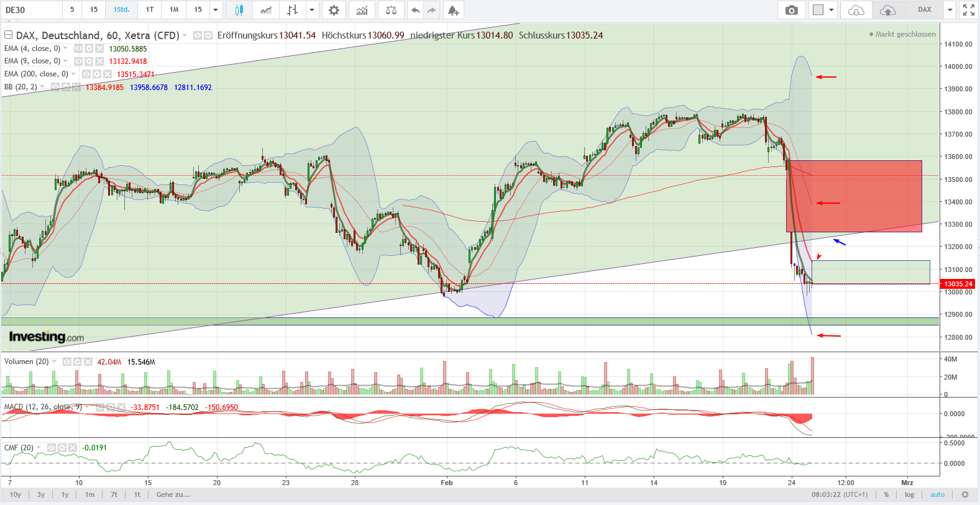Set range to 1m
This screenshot has width=980, height=505.
pyautogui.click(x=90, y=494)
